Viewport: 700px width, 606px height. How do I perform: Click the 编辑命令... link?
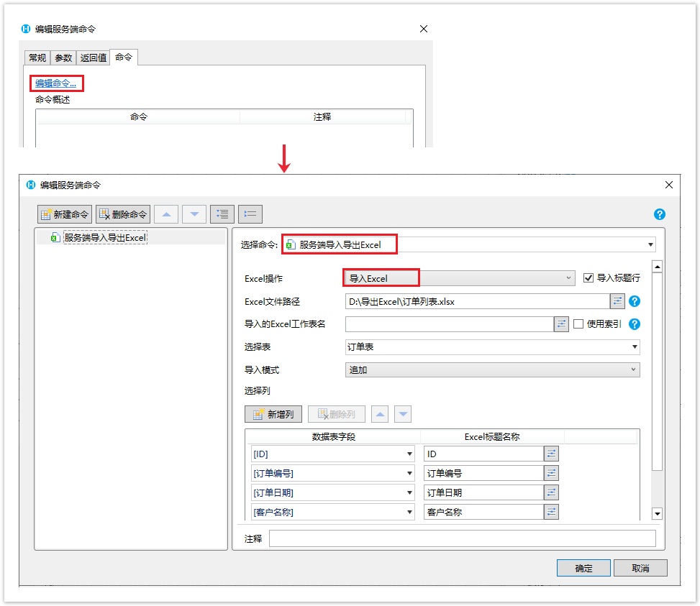(x=56, y=83)
